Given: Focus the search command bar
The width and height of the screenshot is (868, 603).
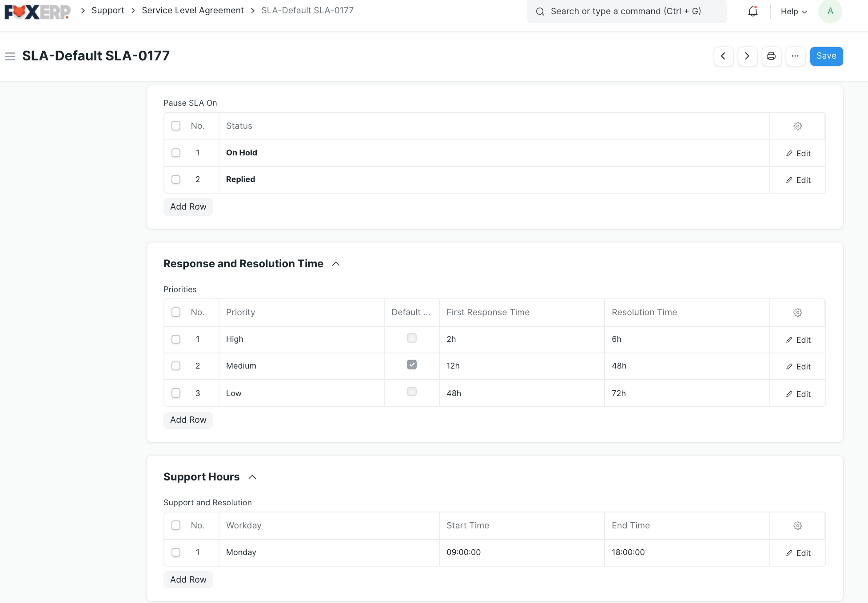Looking at the screenshot, I should tap(626, 12).
